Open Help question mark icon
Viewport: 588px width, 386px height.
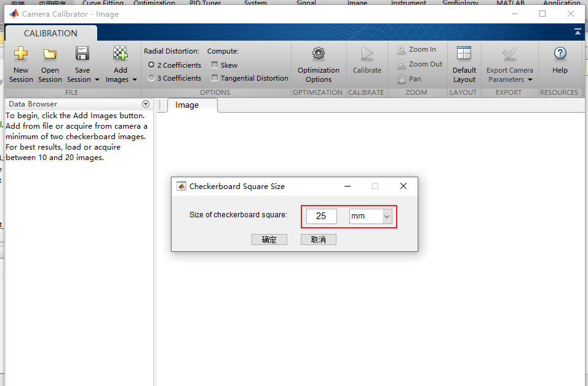click(560, 54)
